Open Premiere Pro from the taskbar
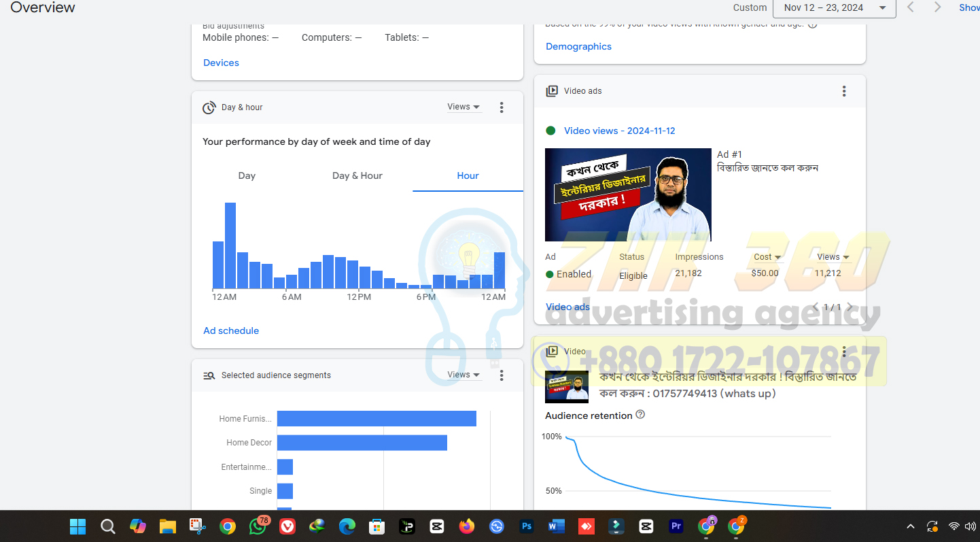The height and width of the screenshot is (542, 980). click(x=676, y=526)
